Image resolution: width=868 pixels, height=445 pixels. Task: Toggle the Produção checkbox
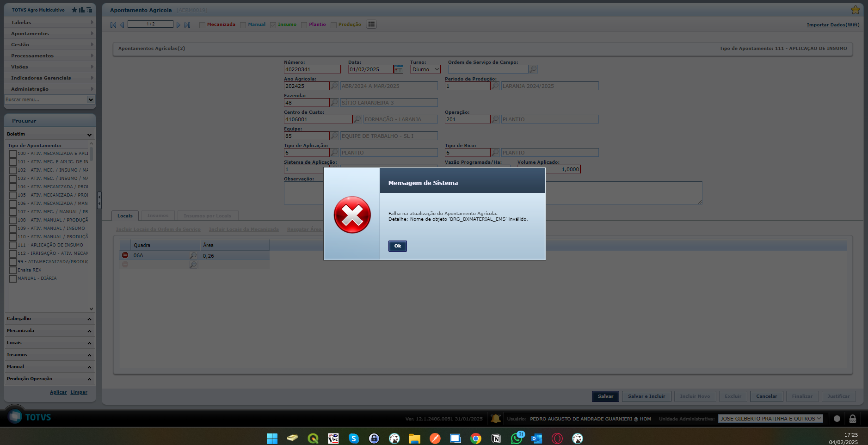pos(333,25)
